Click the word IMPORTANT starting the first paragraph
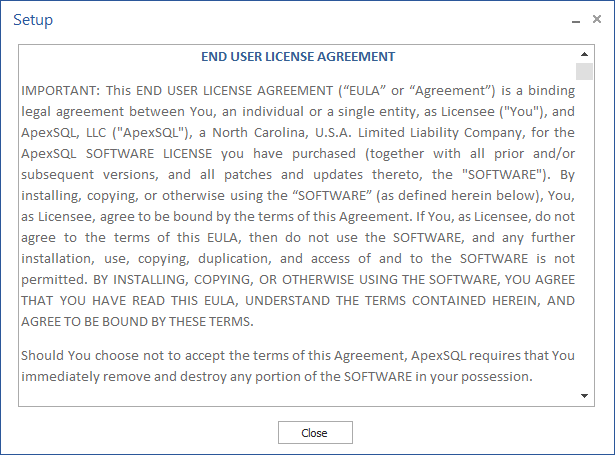The width and height of the screenshot is (615, 455). (58, 91)
